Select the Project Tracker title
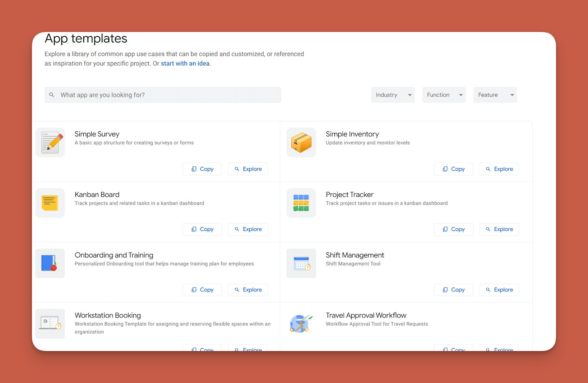Image resolution: width=588 pixels, height=383 pixels. tap(349, 195)
